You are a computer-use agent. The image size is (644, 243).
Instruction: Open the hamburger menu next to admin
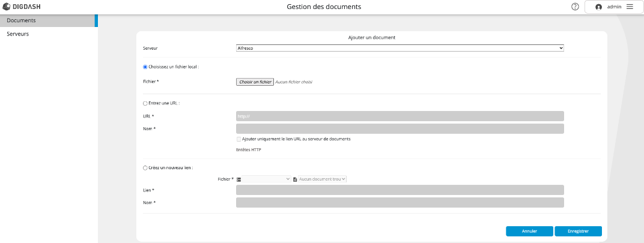(x=630, y=7)
